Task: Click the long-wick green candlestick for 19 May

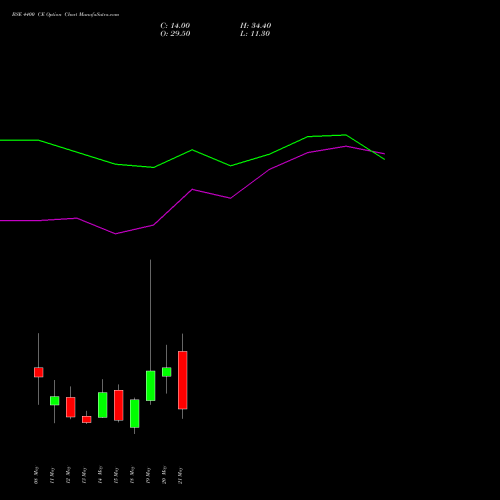Action: tap(151, 386)
